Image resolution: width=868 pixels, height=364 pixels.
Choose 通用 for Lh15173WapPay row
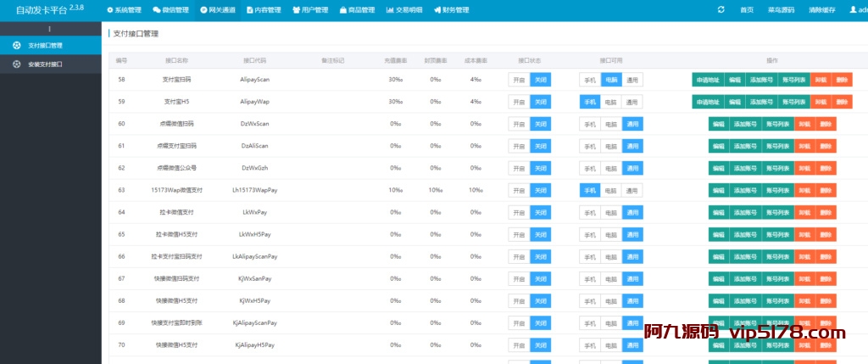632,191
